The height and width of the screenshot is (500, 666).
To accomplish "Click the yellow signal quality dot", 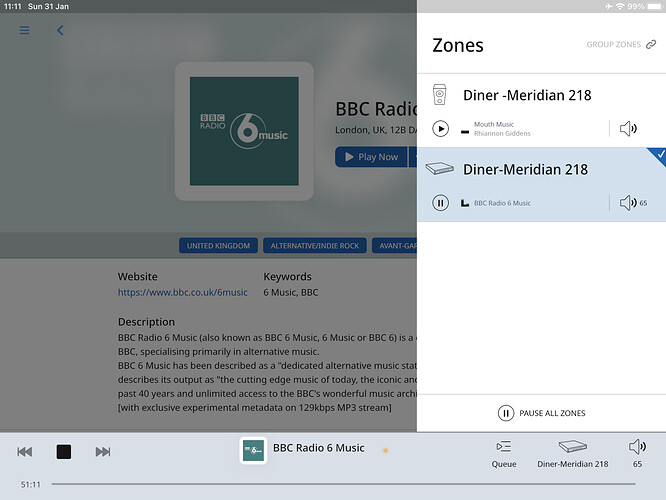I will pyautogui.click(x=385, y=450).
